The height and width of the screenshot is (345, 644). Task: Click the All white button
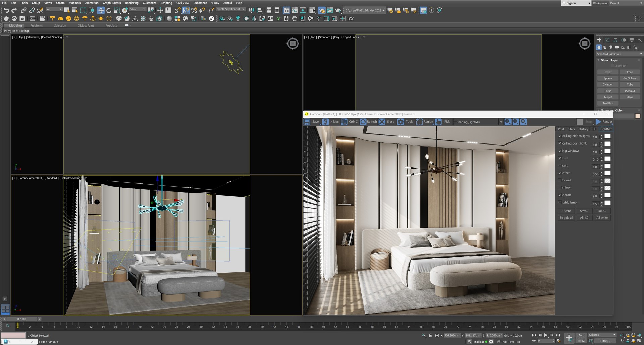click(x=602, y=218)
